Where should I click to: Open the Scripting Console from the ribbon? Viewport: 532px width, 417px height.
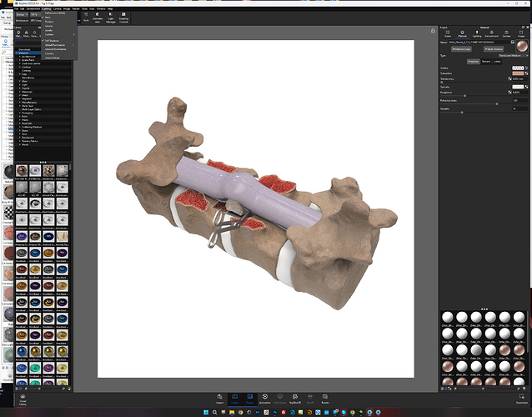click(123, 18)
